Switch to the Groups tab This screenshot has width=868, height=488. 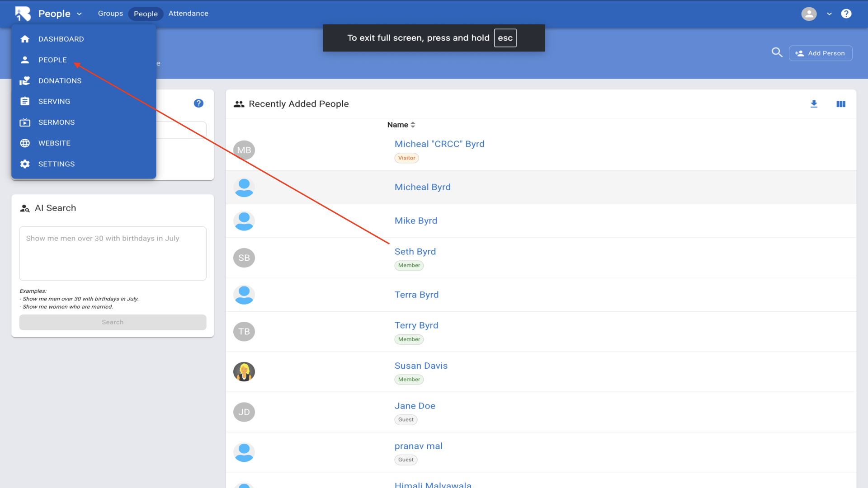click(110, 14)
